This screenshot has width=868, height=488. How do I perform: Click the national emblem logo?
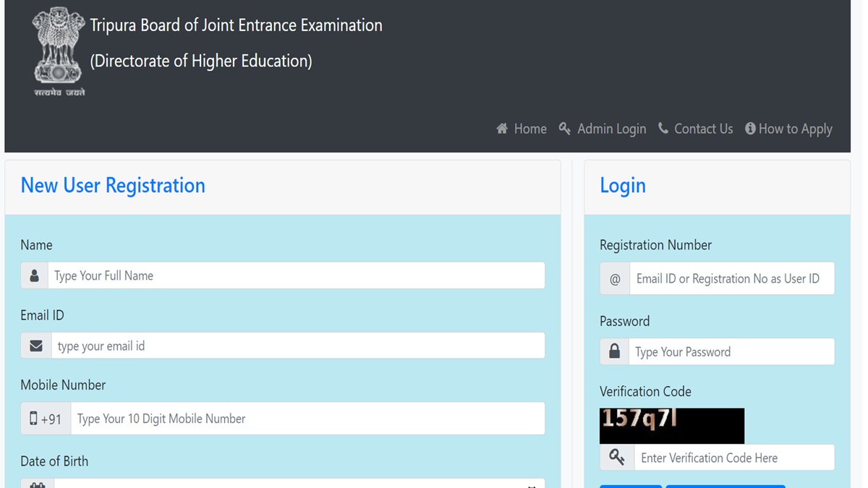(59, 52)
